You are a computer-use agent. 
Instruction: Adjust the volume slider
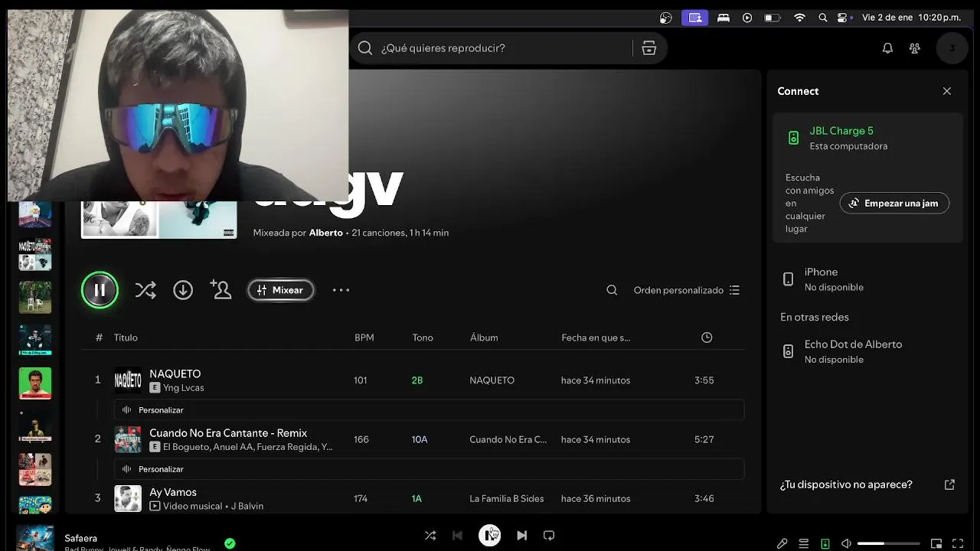(888, 543)
